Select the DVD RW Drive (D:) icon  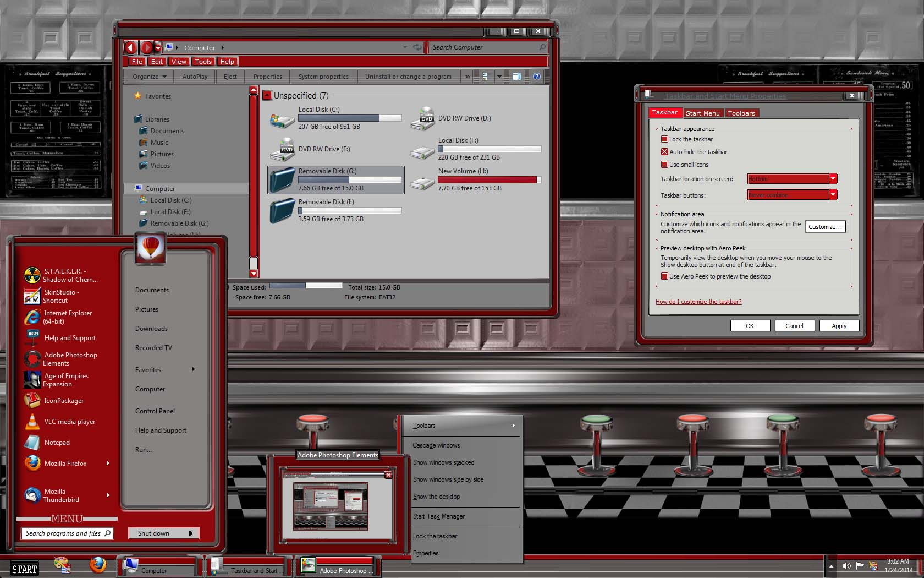(x=422, y=118)
